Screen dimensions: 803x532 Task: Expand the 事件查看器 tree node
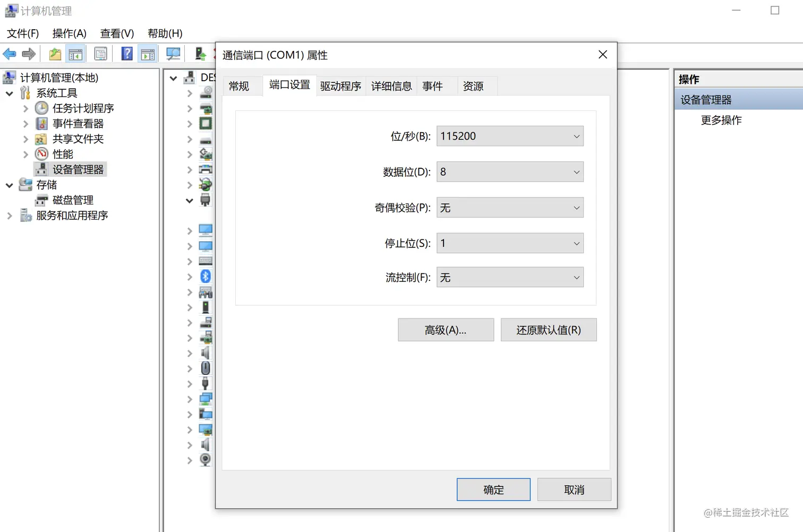pos(25,124)
